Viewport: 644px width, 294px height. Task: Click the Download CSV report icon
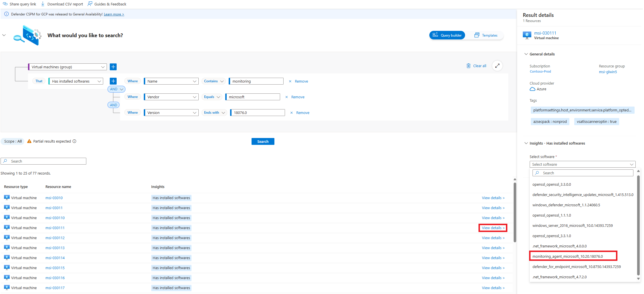(x=43, y=4)
